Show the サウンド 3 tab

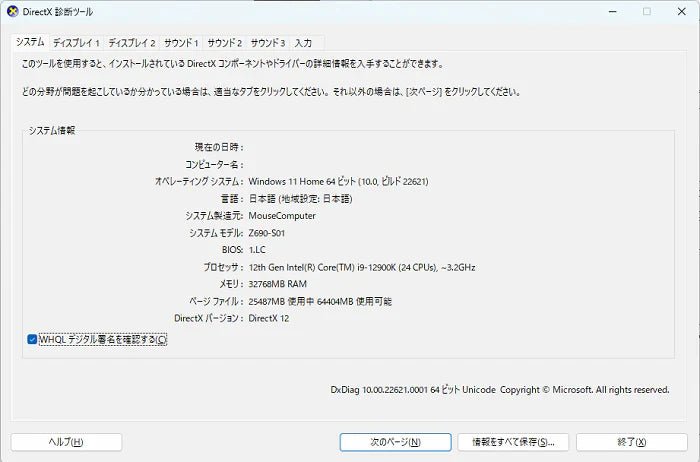(268, 43)
